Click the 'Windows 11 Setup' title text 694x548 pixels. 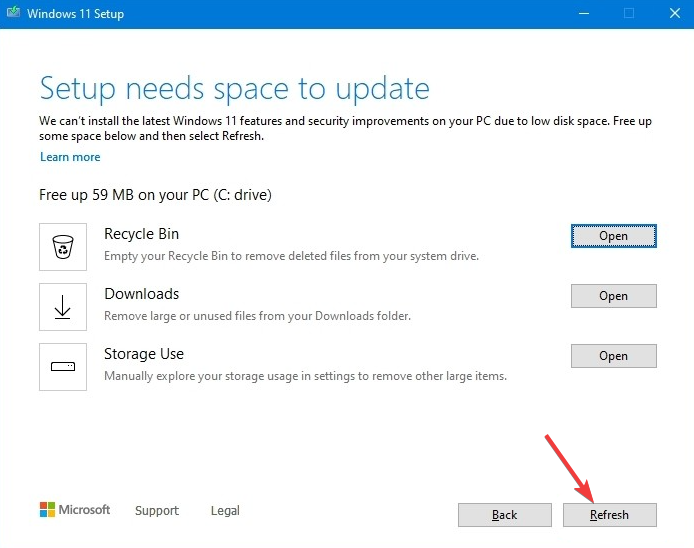point(75,14)
